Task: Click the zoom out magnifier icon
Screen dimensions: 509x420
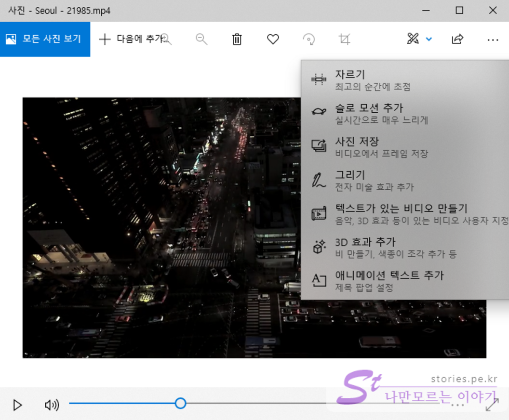Action: tap(201, 39)
